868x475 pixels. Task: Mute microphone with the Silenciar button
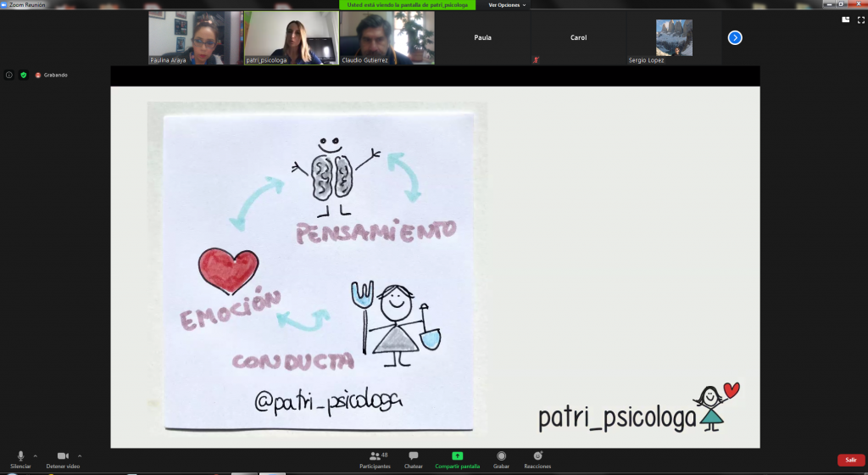pyautogui.click(x=20, y=459)
